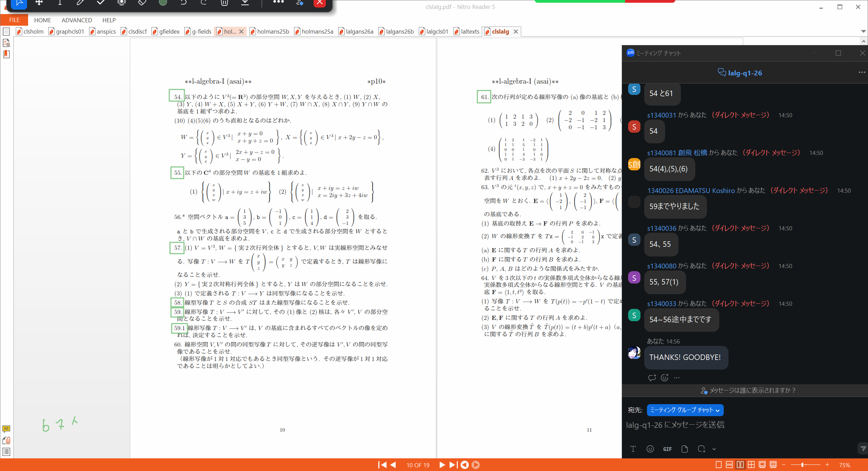Go to next view (circle arrow)
868x471 pixels.
(476, 465)
